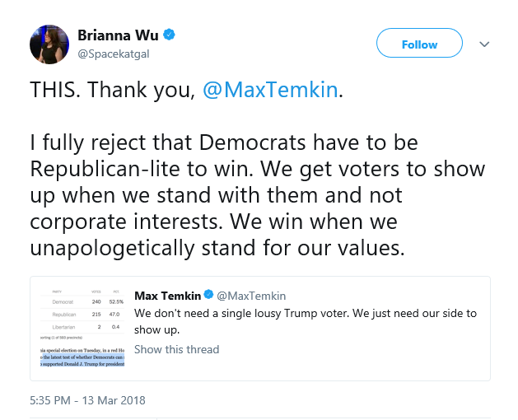Click the @Spacekatgal handle

pyautogui.click(x=114, y=54)
